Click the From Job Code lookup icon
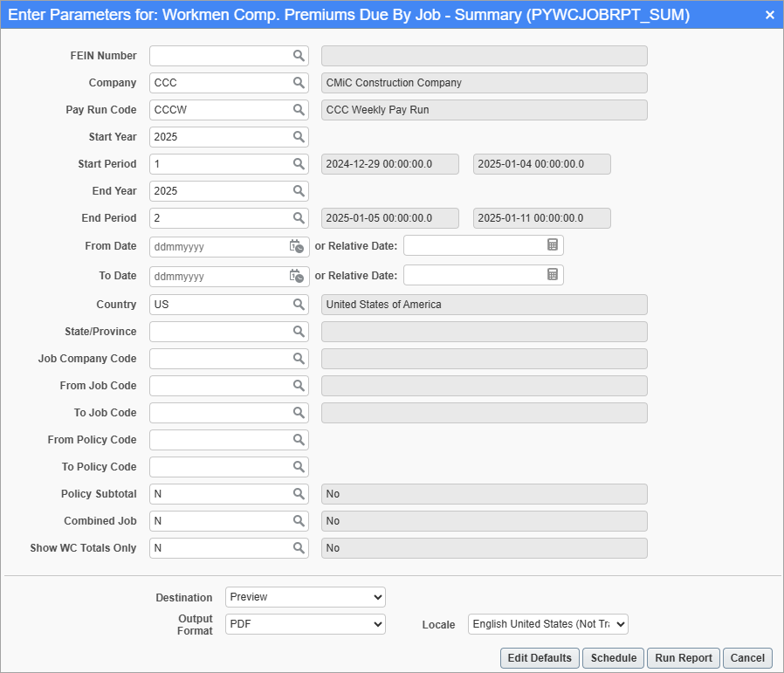Image resolution: width=784 pixels, height=673 pixels. pyautogui.click(x=299, y=386)
